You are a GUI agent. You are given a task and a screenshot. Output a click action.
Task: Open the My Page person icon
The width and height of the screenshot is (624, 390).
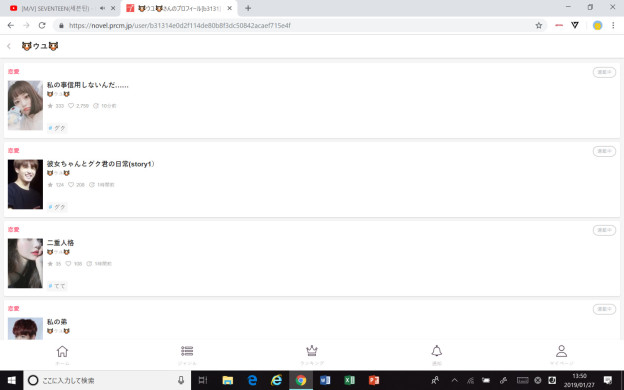point(562,351)
